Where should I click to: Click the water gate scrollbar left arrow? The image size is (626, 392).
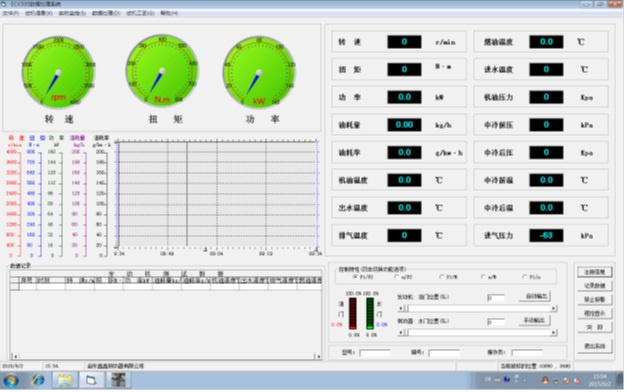[401, 333]
